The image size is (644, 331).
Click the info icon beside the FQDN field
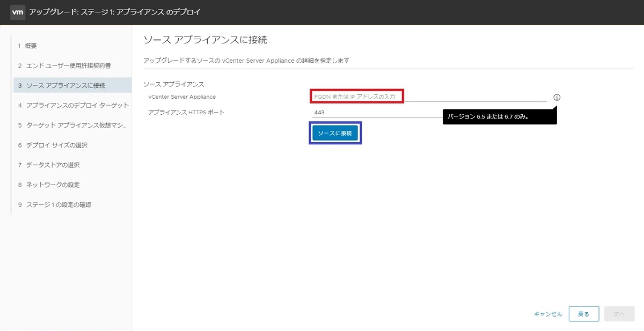coord(557,97)
